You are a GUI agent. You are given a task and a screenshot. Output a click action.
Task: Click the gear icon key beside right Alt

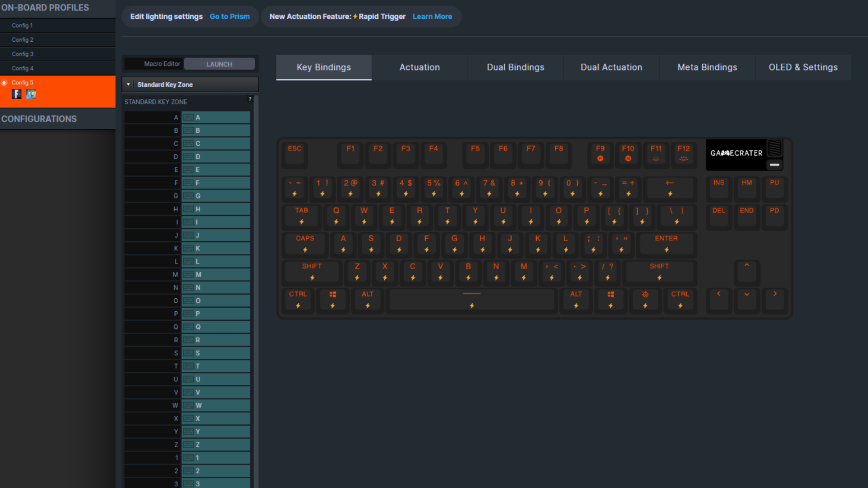coord(646,300)
